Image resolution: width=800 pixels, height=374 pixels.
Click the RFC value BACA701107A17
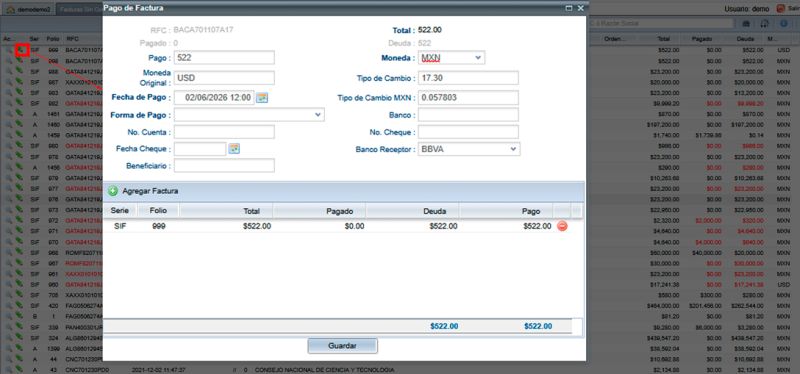coord(204,30)
